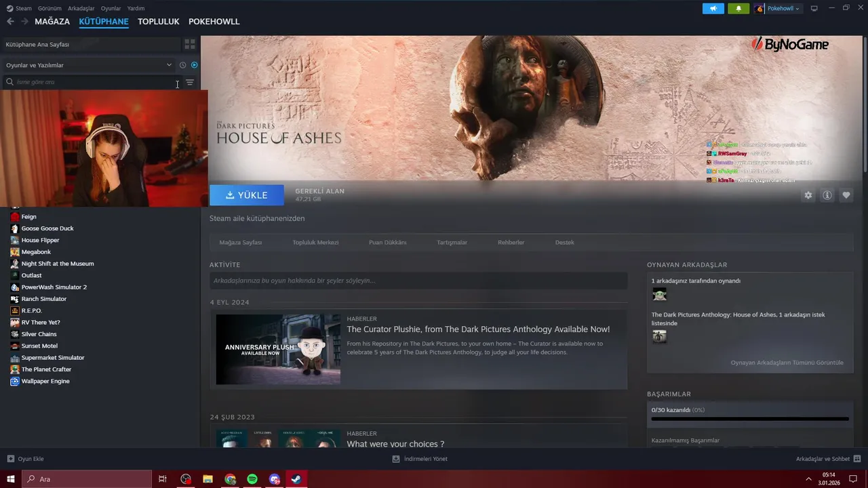868x488 pixels.
Task: Click the İsme göre ara search field
Action: [90, 82]
